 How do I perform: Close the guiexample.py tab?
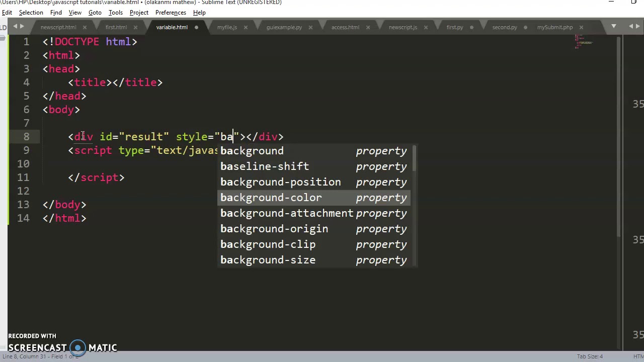pyautogui.click(x=310, y=27)
